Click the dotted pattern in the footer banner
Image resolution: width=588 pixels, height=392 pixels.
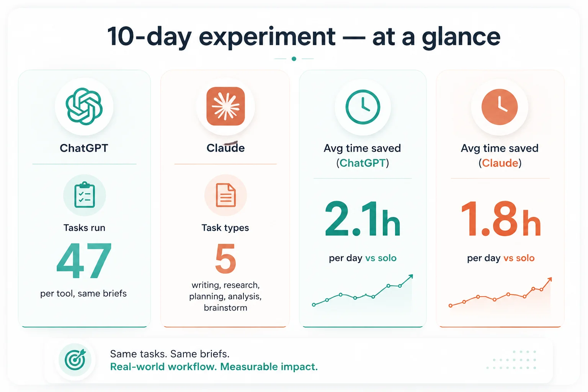511,360
